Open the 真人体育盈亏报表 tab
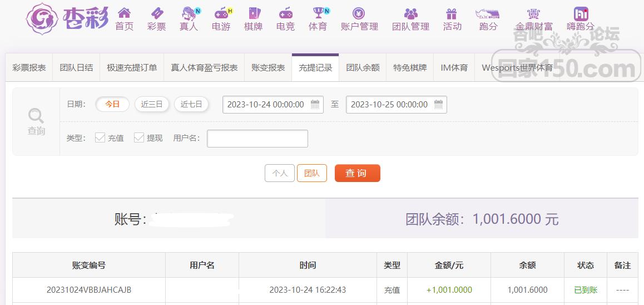 pos(204,68)
